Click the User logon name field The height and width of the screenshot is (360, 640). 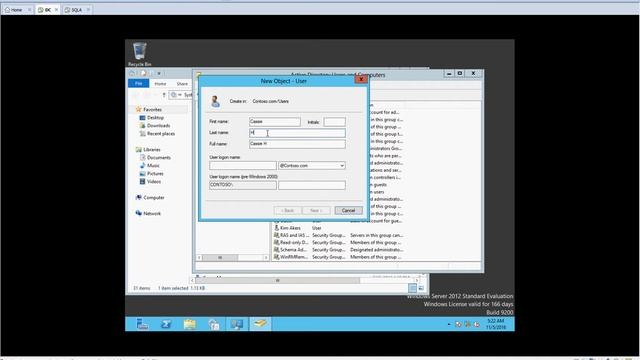tap(243, 165)
